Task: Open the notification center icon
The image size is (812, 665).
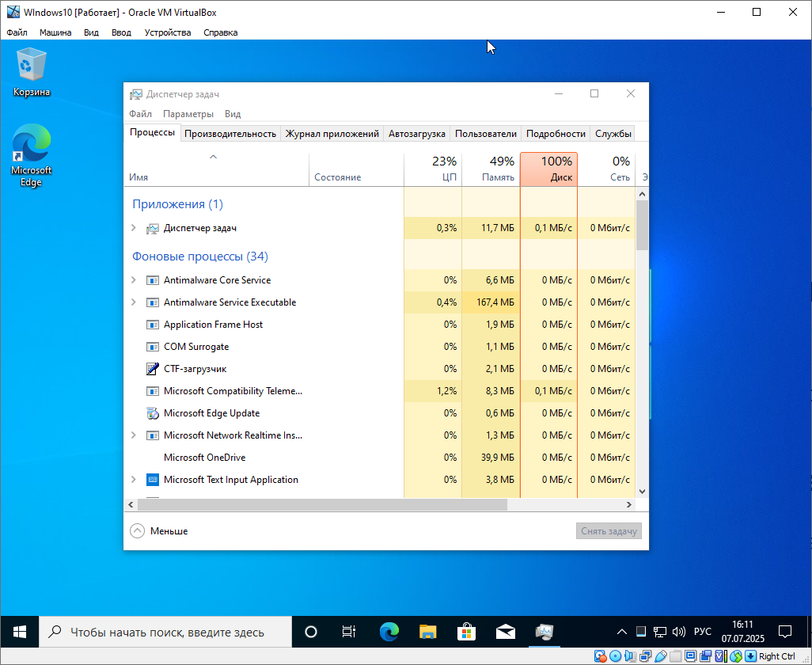Action: [785, 632]
